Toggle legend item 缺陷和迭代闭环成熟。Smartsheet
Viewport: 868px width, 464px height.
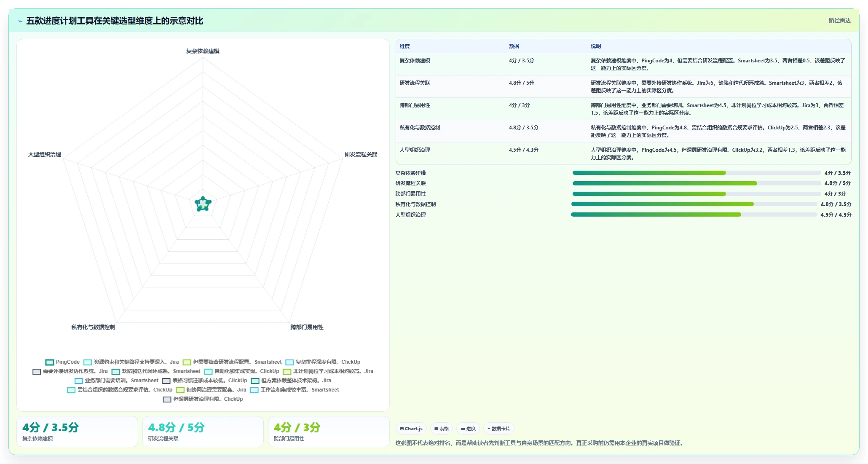click(x=156, y=371)
